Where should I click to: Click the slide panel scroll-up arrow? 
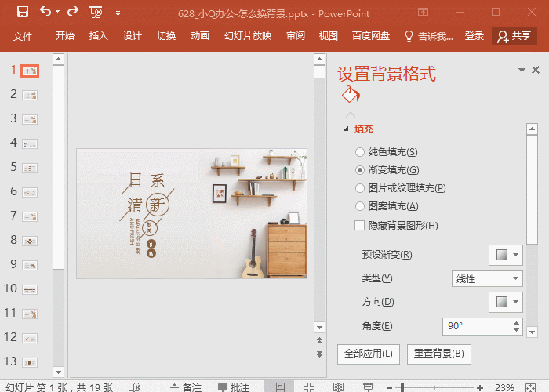click(58, 59)
